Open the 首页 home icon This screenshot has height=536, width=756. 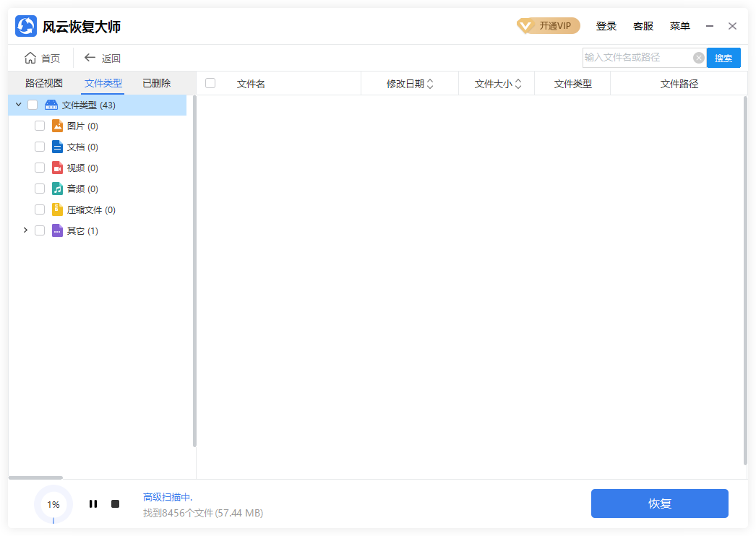click(x=30, y=58)
